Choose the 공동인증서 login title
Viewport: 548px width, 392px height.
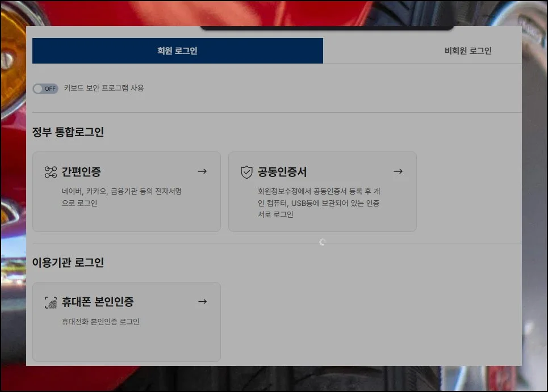click(x=282, y=172)
